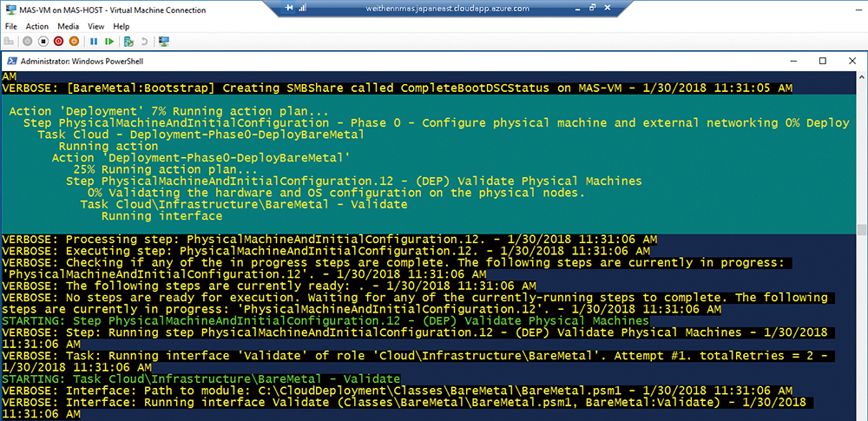Maximize the PowerShell window
This screenshot has width=868, height=421.
click(x=823, y=61)
